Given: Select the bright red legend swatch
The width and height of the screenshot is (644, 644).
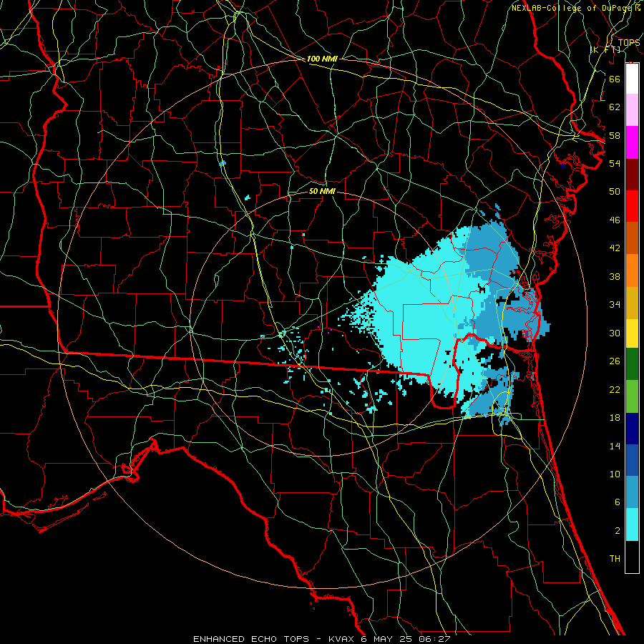Looking at the screenshot, I should [x=632, y=206].
